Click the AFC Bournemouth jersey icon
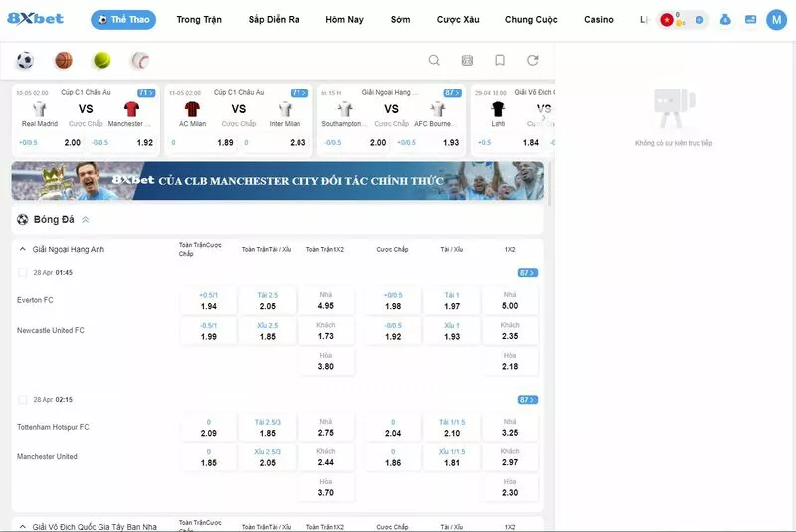Image resolution: width=796 pixels, height=532 pixels. point(438,109)
